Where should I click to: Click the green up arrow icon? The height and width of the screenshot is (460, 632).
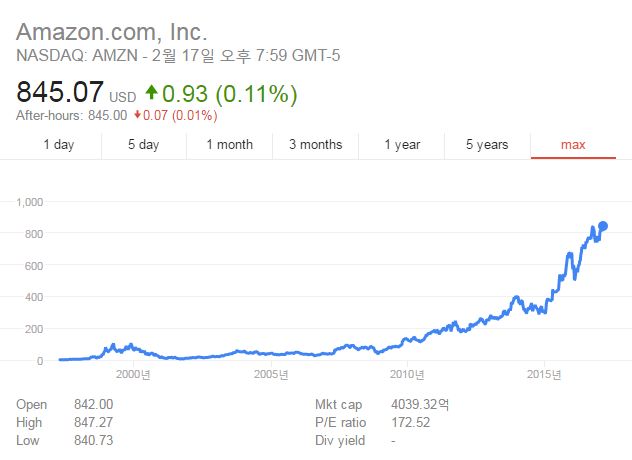click(x=151, y=92)
